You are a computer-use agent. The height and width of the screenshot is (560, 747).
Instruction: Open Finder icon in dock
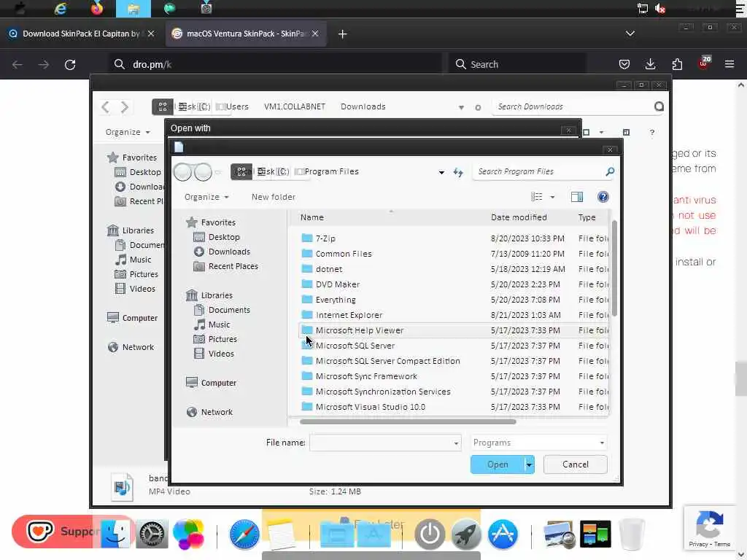[x=115, y=534]
